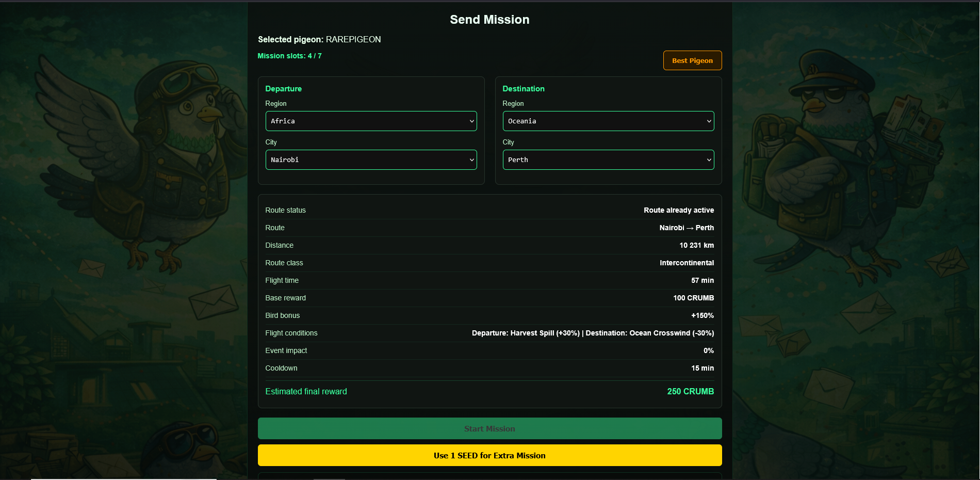The width and height of the screenshot is (980, 480).
Task: Click the Send Mission heading
Action: point(489,20)
